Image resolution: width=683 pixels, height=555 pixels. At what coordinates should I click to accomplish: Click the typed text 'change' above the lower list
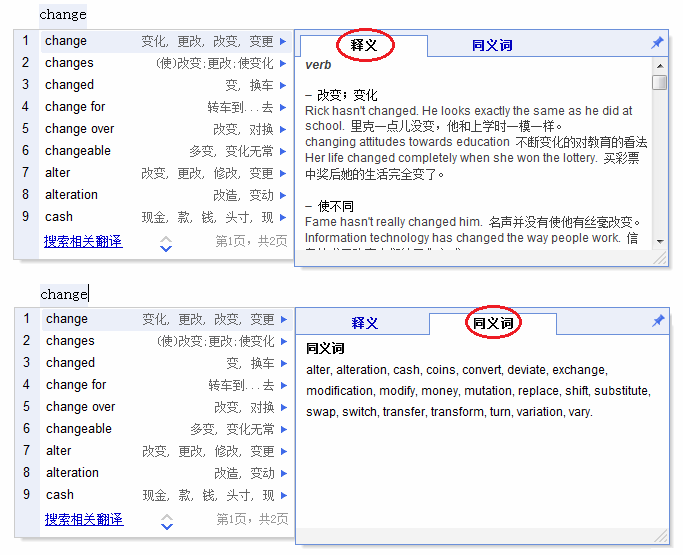point(64,294)
